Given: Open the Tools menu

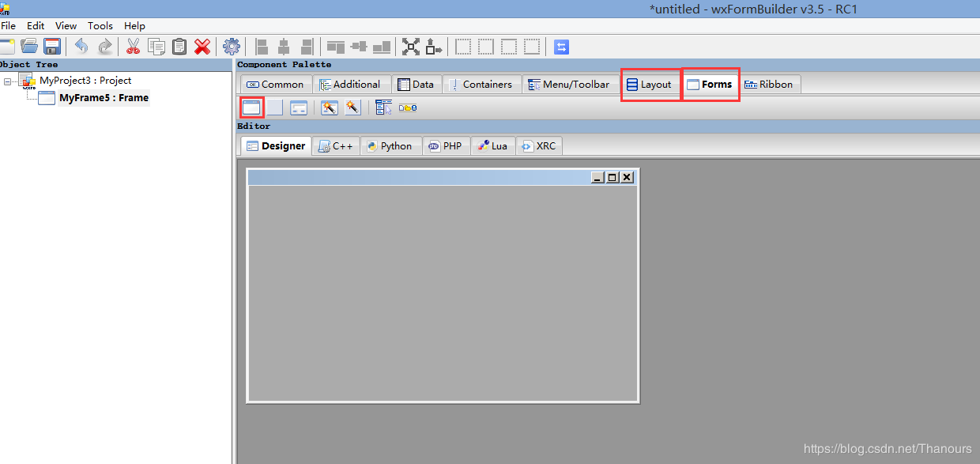Looking at the screenshot, I should pyautogui.click(x=100, y=26).
